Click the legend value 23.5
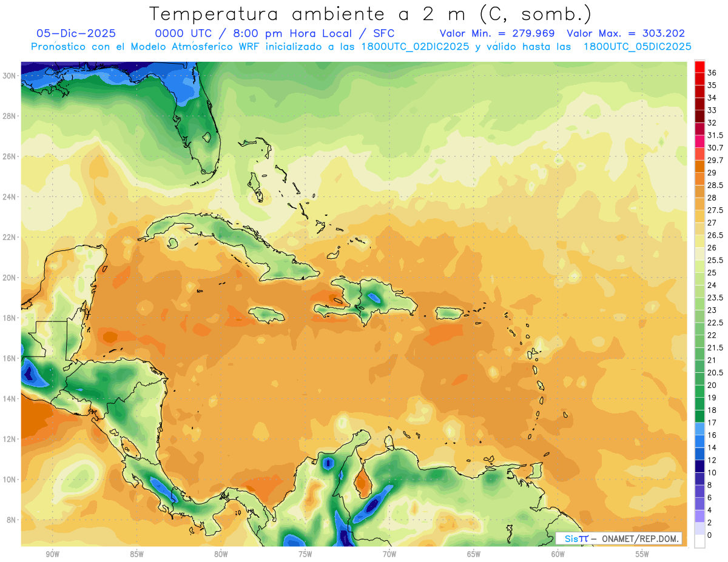Viewport: 728px width, 562px height. click(715, 298)
